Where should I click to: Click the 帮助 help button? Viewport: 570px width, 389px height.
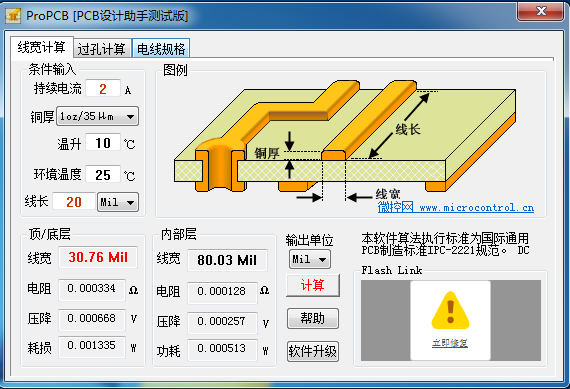click(x=313, y=318)
